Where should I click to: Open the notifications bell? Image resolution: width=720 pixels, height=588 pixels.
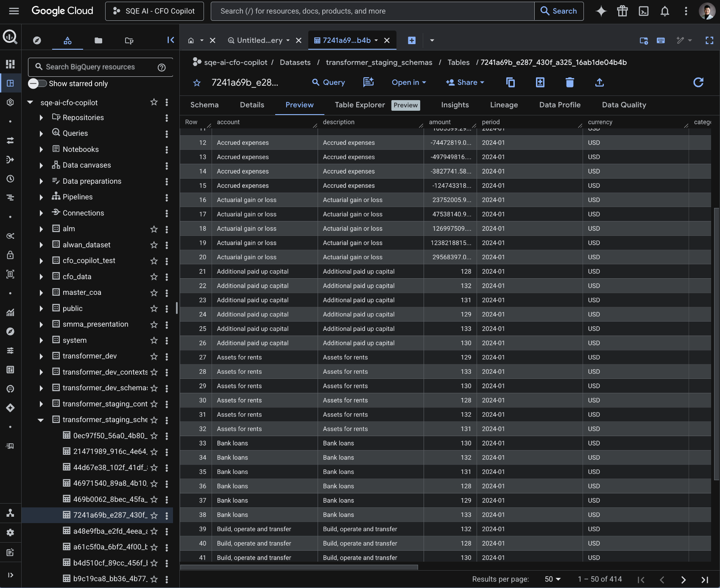(665, 11)
